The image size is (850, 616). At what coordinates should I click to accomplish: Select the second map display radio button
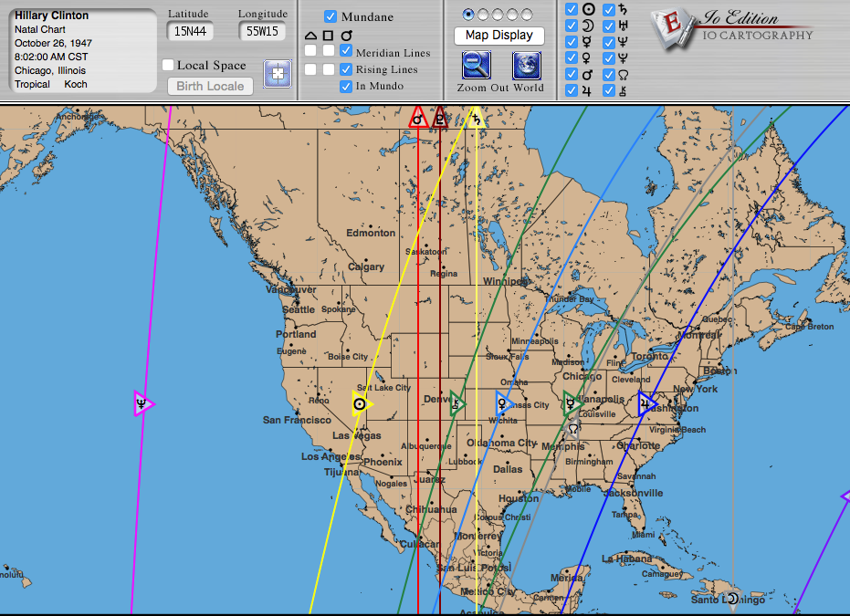point(484,15)
